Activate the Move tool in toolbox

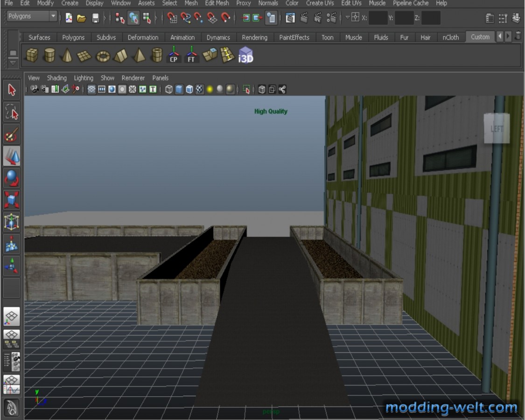(x=12, y=156)
